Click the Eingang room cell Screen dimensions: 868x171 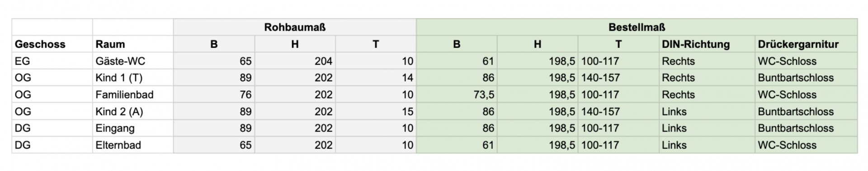(x=133, y=128)
